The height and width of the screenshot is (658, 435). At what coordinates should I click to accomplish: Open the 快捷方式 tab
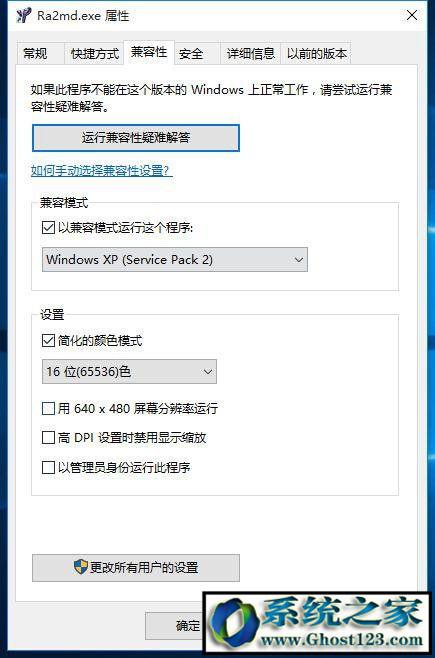click(94, 54)
